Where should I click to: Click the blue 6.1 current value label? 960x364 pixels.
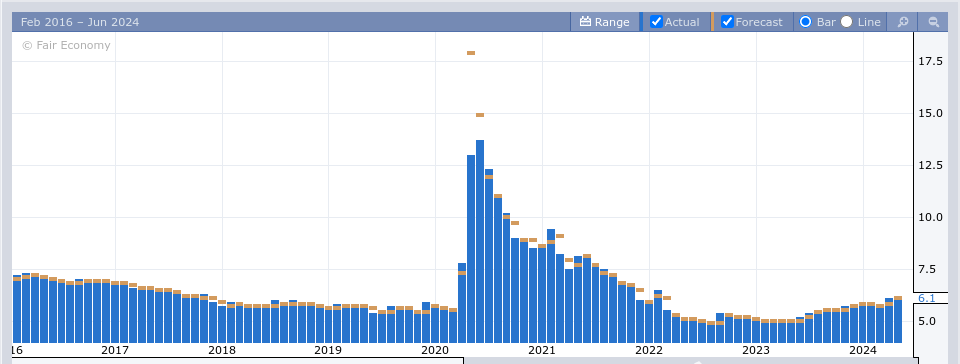tap(926, 299)
